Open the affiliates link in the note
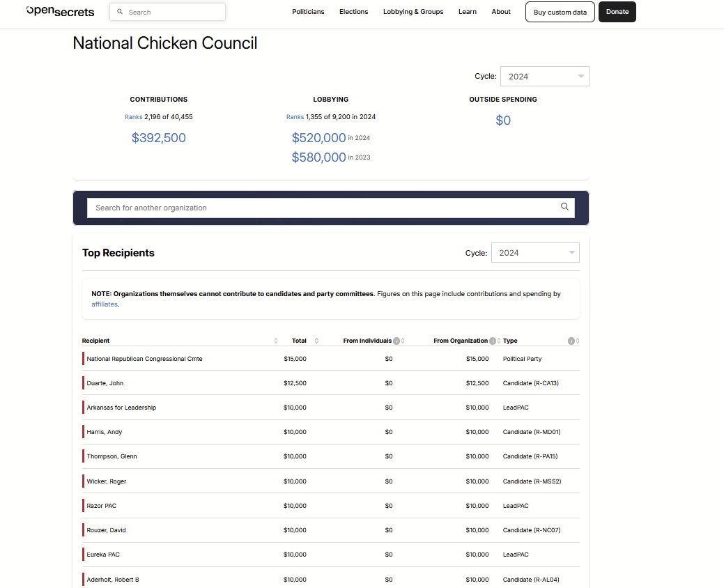This screenshot has width=724, height=588. tap(105, 304)
